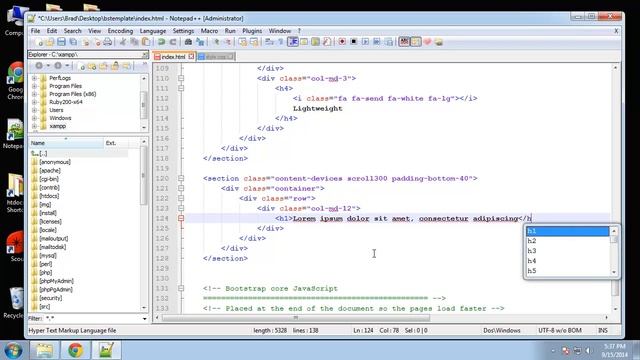
Task: Click the editor horizontal scrollbar thumb
Action: (296, 318)
